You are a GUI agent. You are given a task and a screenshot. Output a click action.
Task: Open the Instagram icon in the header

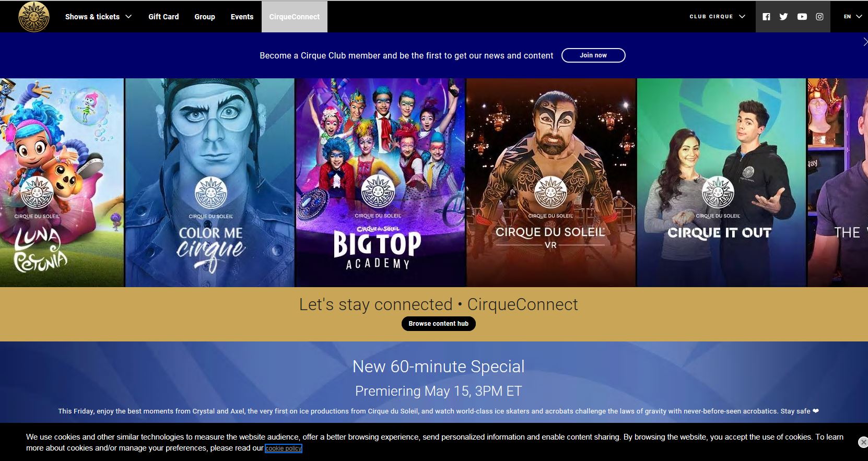819,17
